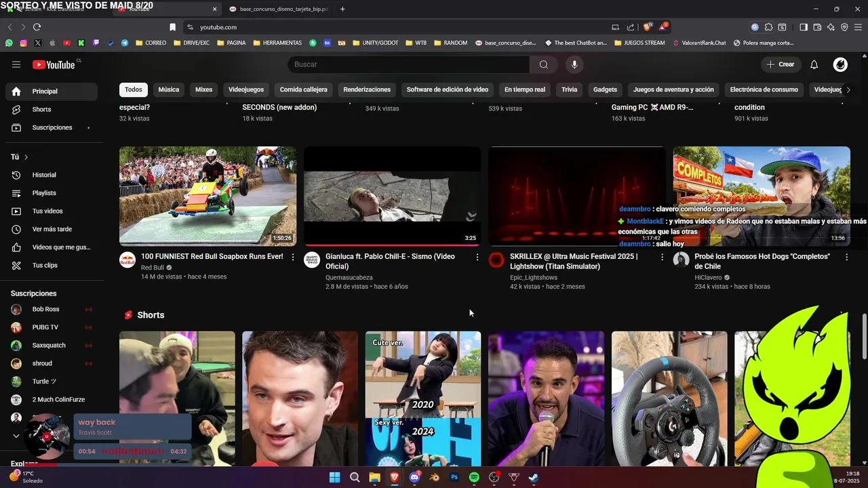The height and width of the screenshot is (488, 868).
Task: Open the YouTube hamburger guide menu
Action: (x=16, y=64)
